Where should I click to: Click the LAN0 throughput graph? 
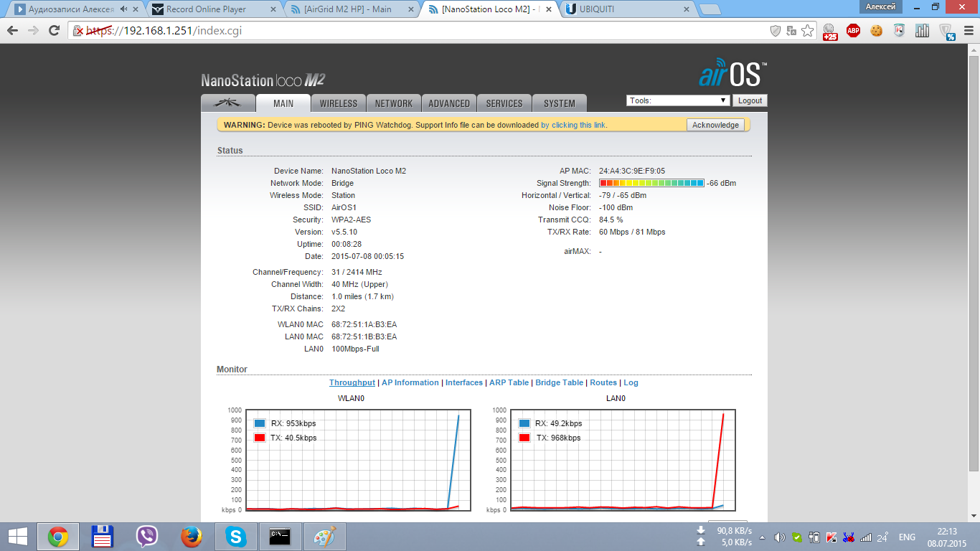tap(623, 460)
